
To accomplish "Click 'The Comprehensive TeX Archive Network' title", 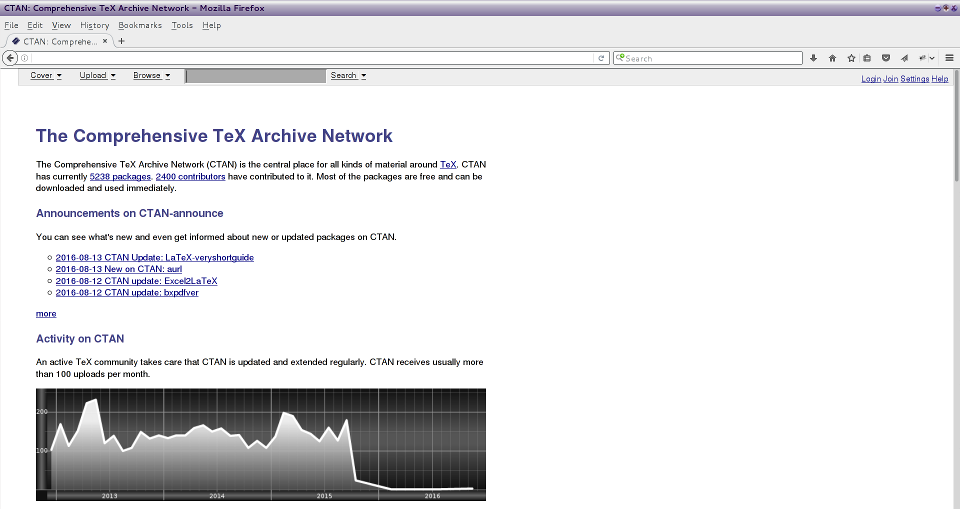I will 214,136.
